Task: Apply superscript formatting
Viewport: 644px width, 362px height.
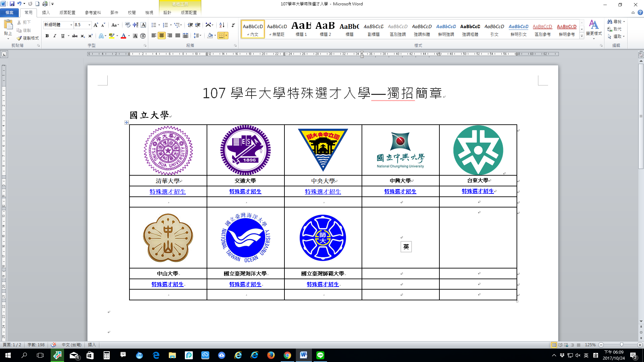Action: (x=90, y=36)
